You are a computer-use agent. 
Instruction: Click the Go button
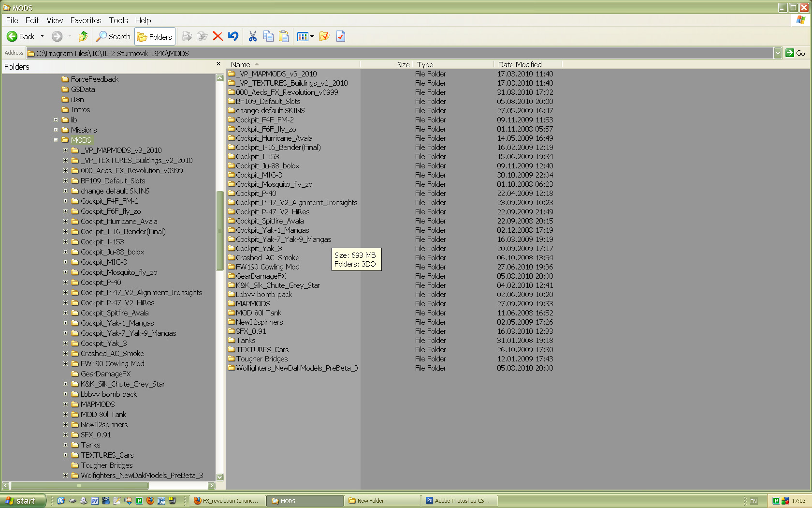coord(796,53)
